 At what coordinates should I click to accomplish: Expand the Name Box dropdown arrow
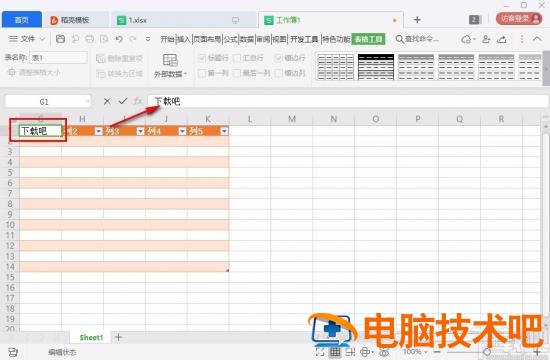coord(88,101)
